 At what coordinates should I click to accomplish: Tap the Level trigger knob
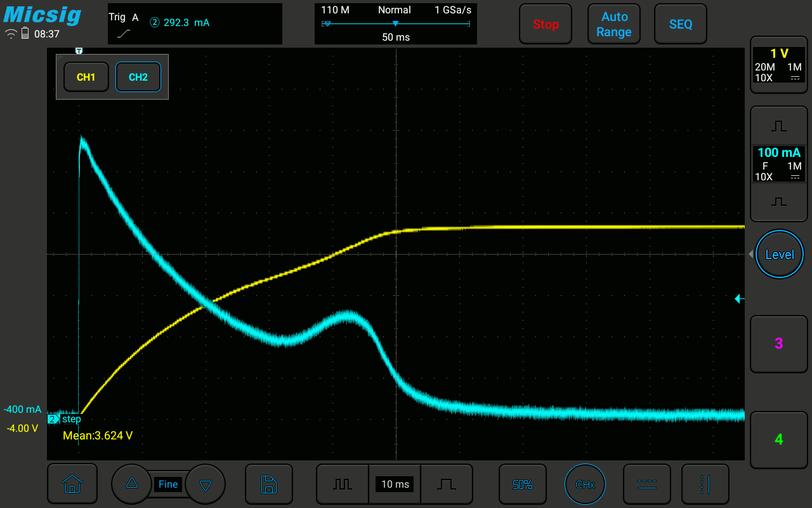point(779,255)
